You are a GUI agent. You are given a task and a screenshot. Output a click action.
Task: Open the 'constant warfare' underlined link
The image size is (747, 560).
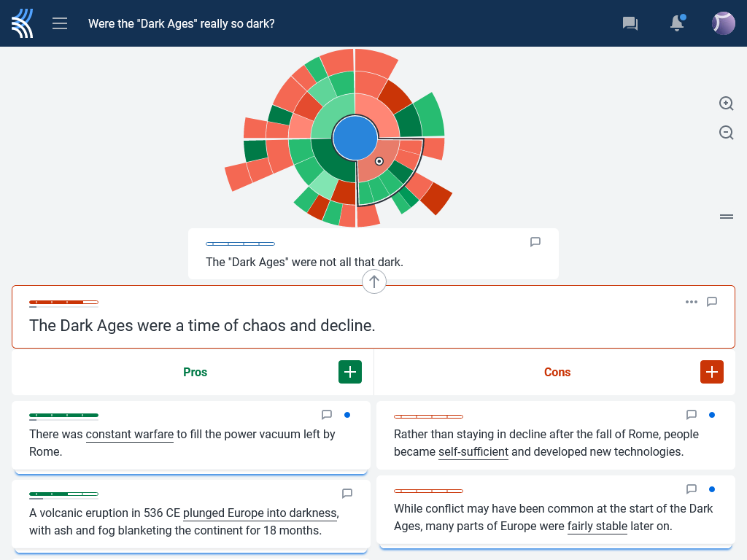[x=130, y=435]
